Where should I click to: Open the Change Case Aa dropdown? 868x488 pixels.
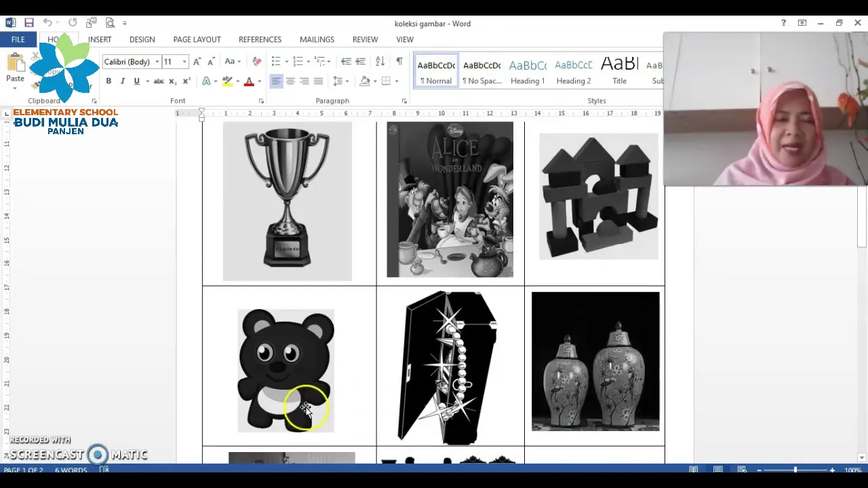click(233, 62)
